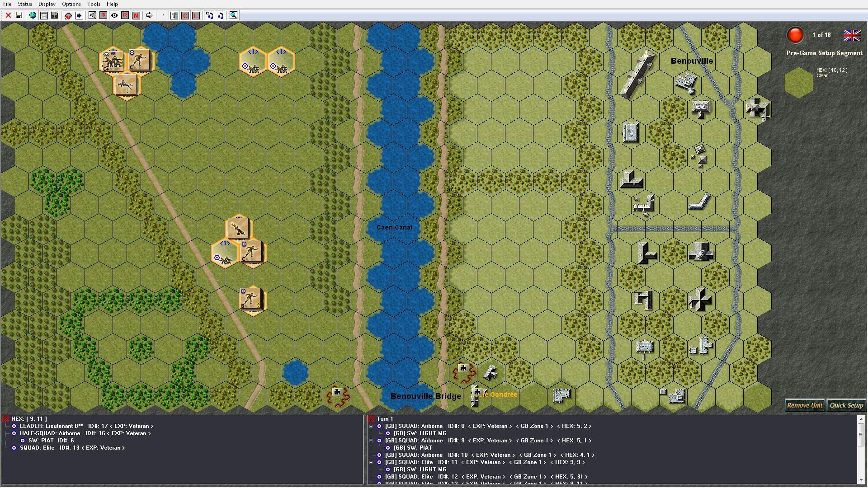868x488 pixels.
Task: Click the white right-arrow toolbar icon
Action: [149, 15]
